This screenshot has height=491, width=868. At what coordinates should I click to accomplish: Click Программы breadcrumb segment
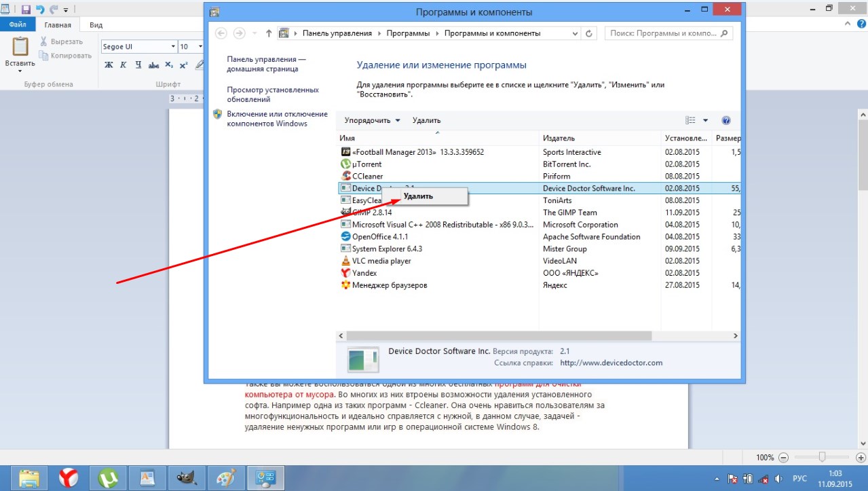(408, 33)
